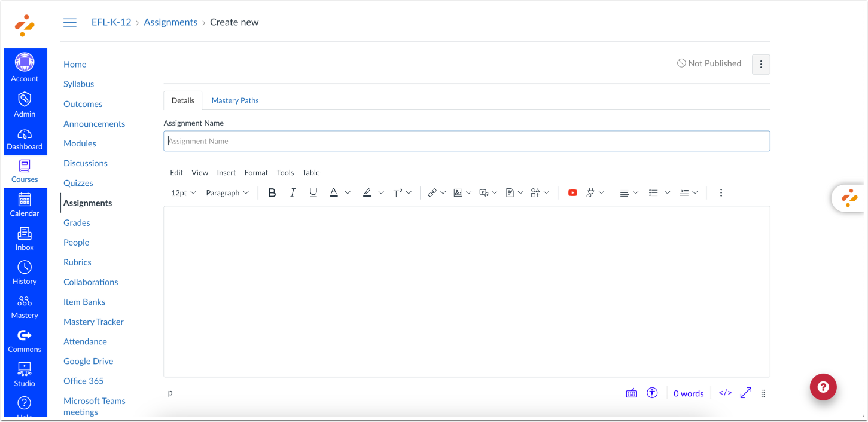This screenshot has width=868, height=422.
Task: Click the HTML editor icon
Action: pyautogui.click(x=724, y=393)
